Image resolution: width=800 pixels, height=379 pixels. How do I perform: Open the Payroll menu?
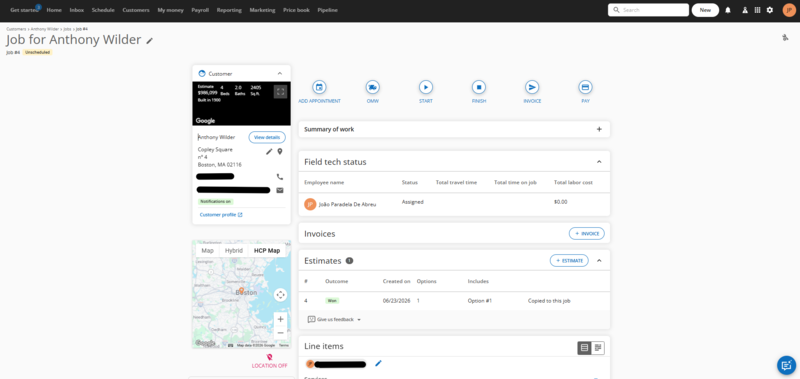200,10
